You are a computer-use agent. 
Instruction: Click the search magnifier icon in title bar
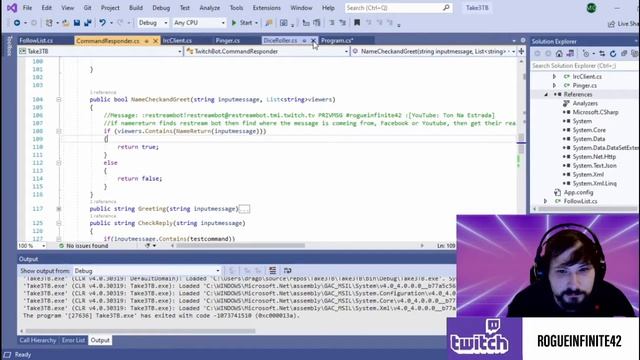(446, 8)
